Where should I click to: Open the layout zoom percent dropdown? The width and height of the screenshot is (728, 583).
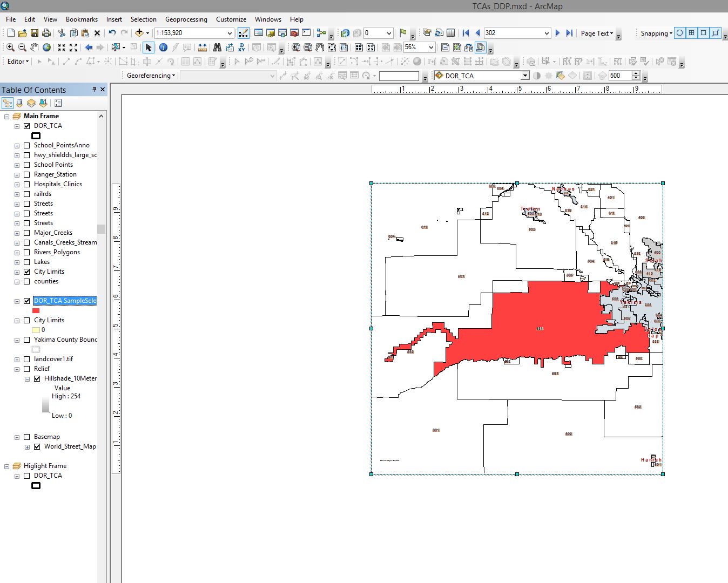(431, 48)
